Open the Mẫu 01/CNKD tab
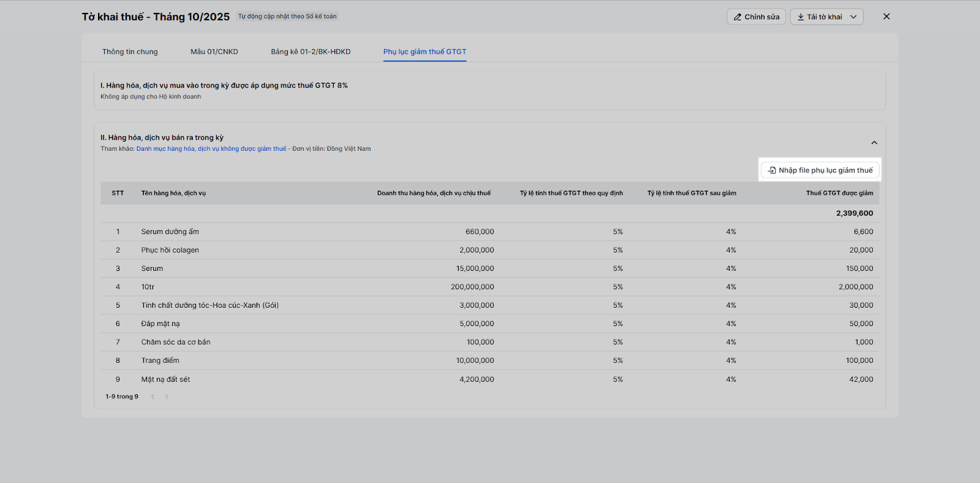980x483 pixels. tap(214, 51)
